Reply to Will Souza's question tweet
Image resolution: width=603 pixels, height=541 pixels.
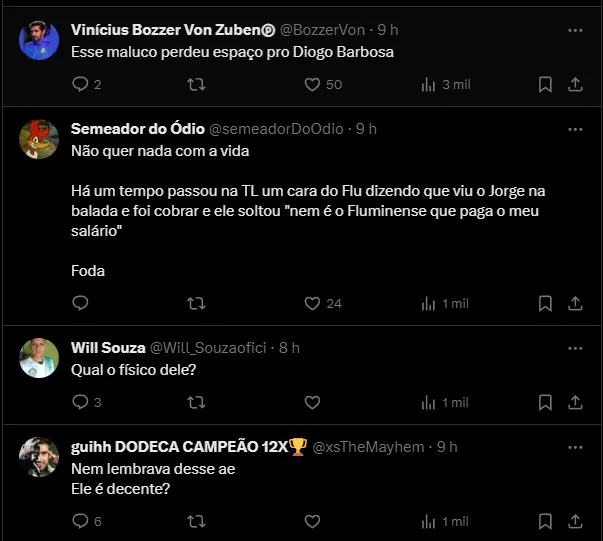[x=81, y=402]
